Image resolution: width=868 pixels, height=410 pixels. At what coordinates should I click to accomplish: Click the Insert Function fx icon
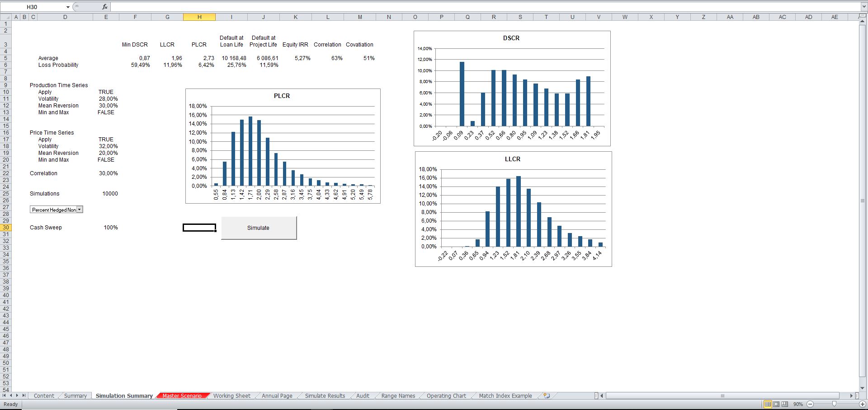coord(105,7)
